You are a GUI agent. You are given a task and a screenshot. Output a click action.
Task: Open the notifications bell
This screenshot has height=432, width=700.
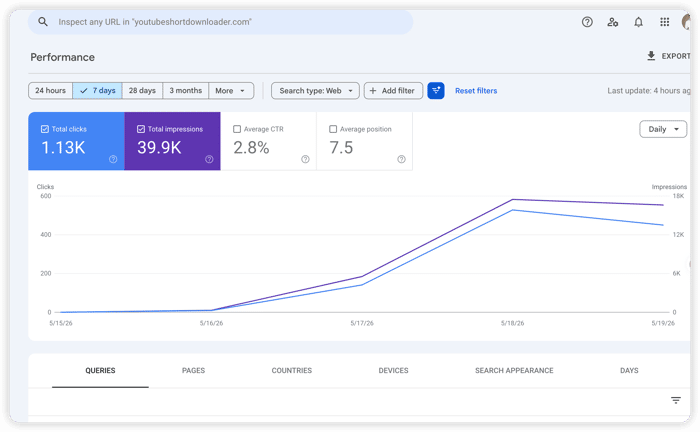pyautogui.click(x=638, y=22)
